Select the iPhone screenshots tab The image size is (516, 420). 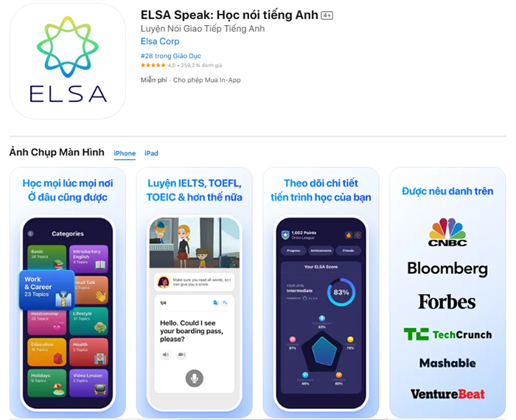coord(125,153)
